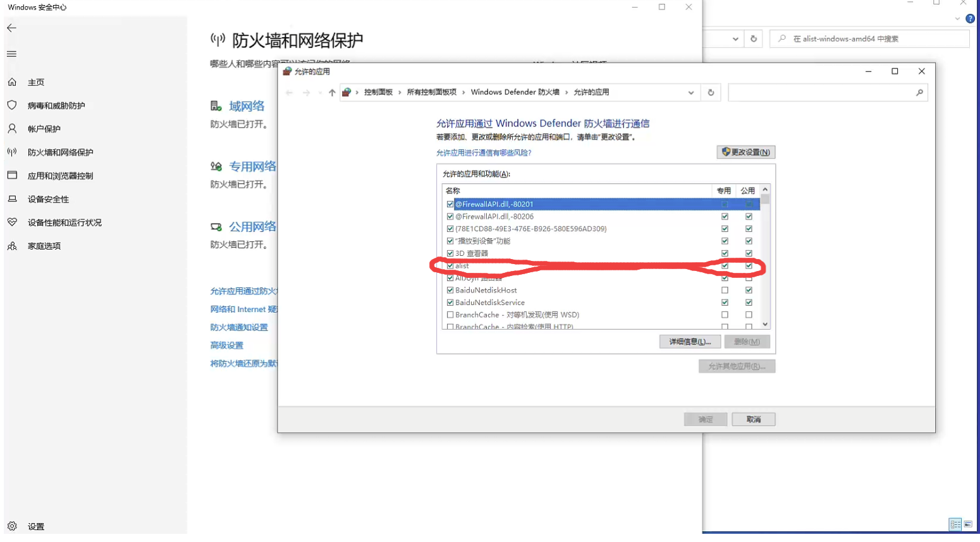
Task: Click the domain network icon beside 域网络
Action: point(216,106)
